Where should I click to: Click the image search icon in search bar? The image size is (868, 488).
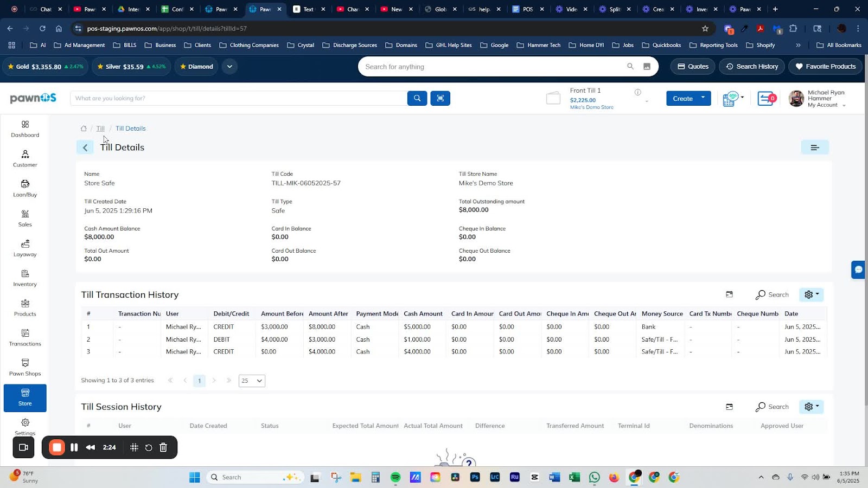coord(647,67)
